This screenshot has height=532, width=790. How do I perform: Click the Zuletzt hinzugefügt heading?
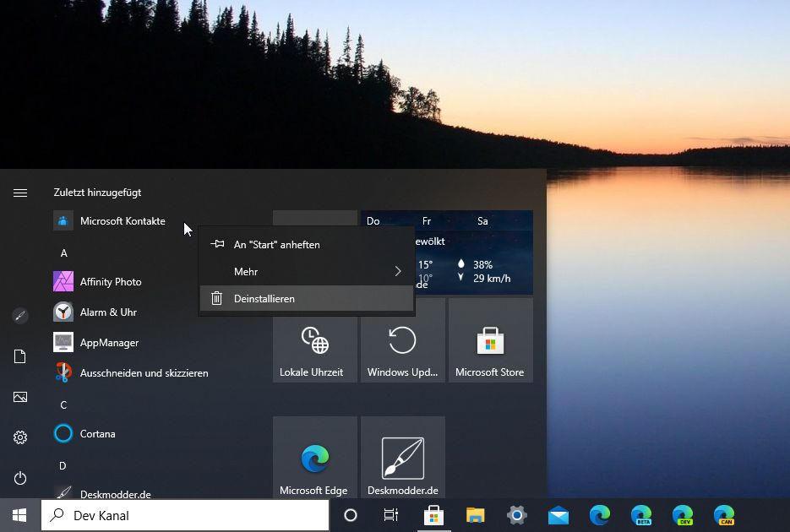tap(97, 193)
